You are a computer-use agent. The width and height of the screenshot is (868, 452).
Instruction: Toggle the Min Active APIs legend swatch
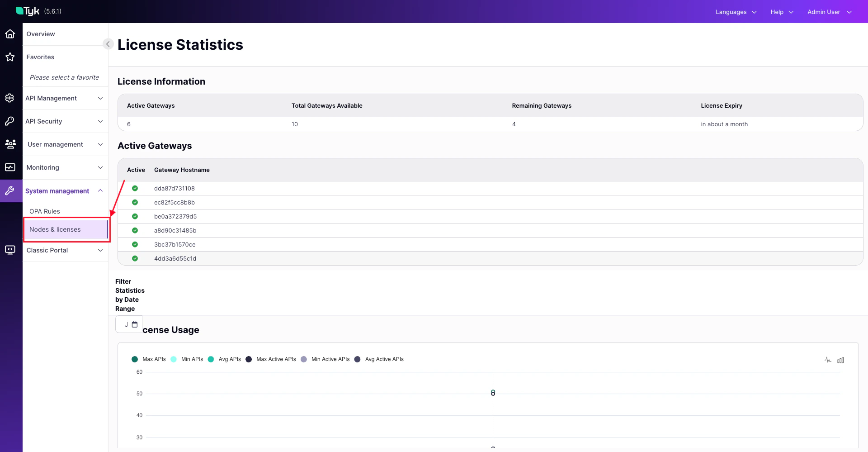303,359
